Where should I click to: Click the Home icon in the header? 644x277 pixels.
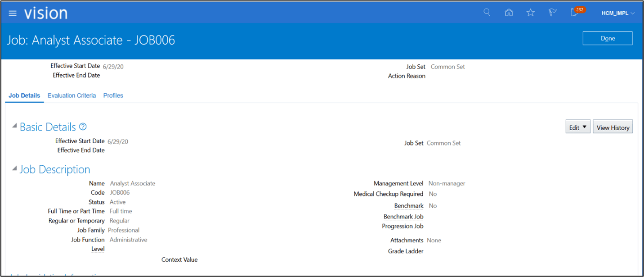coord(509,13)
